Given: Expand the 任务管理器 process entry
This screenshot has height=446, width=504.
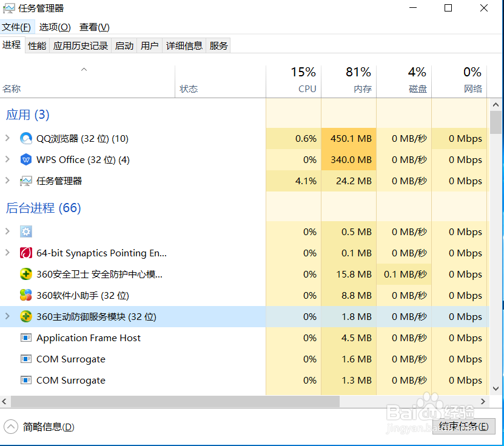Looking at the screenshot, I should (x=7, y=181).
